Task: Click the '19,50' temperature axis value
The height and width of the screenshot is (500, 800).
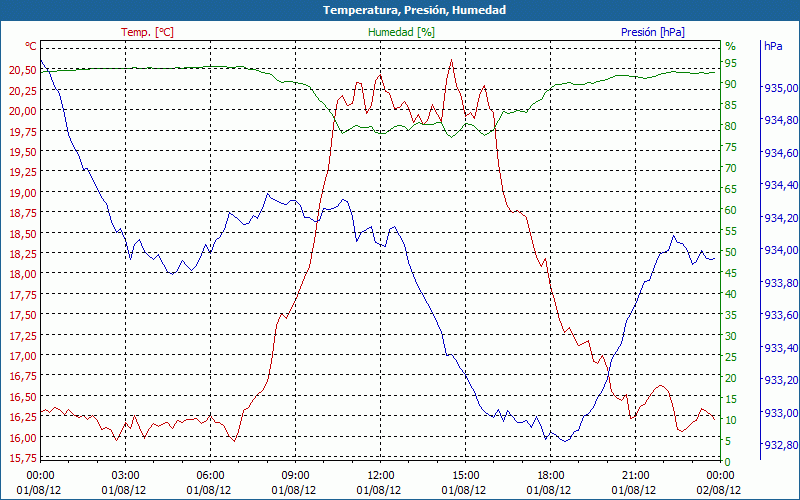Action: [x=22, y=152]
